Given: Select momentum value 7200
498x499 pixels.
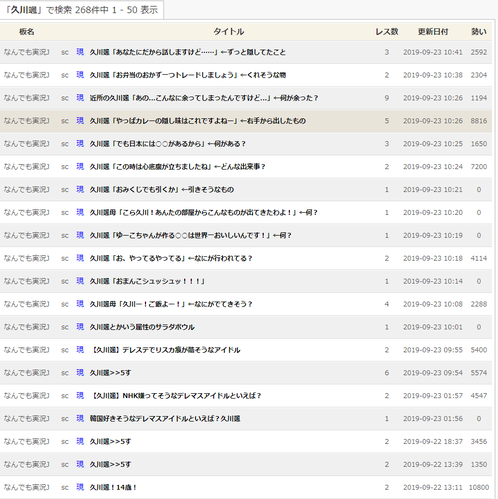Looking at the screenshot, I should 479,167.
